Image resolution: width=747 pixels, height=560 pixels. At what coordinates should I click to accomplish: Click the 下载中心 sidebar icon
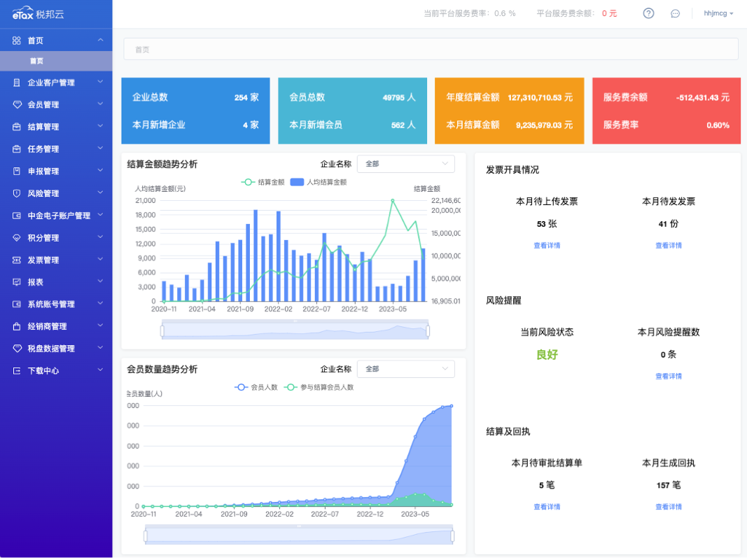pos(17,371)
